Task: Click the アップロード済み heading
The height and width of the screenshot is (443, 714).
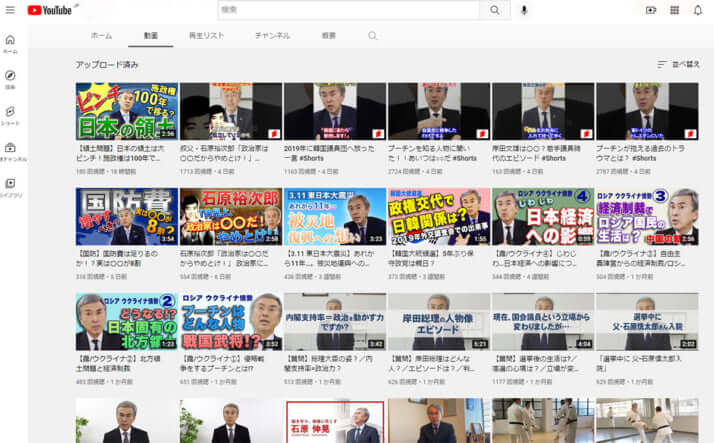Action: pyautogui.click(x=107, y=65)
